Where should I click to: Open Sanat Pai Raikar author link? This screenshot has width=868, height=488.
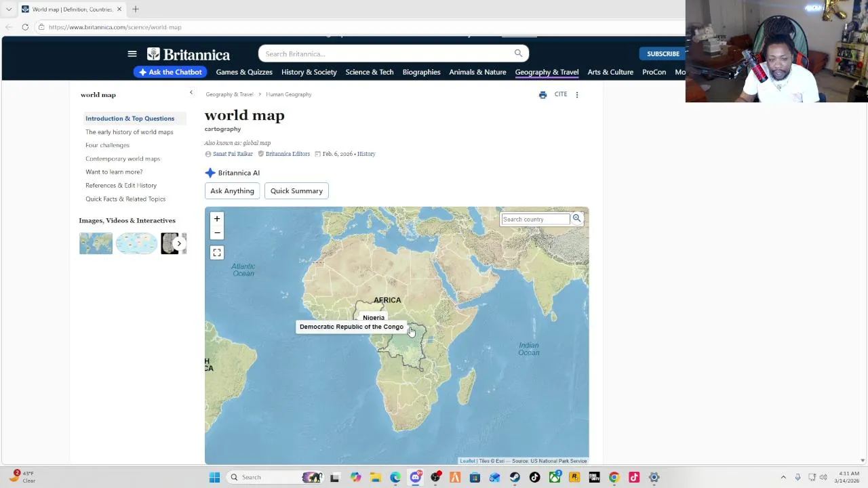pos(233,154)
